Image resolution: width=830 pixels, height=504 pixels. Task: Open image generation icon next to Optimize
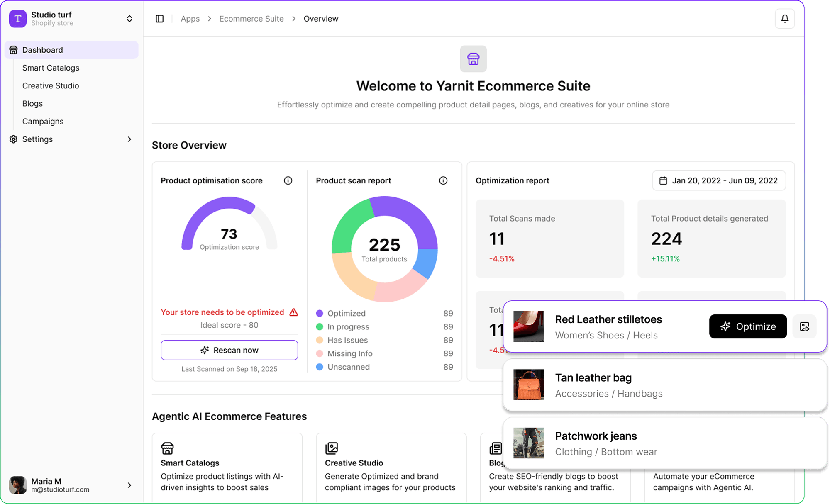[x=804, y=326]
